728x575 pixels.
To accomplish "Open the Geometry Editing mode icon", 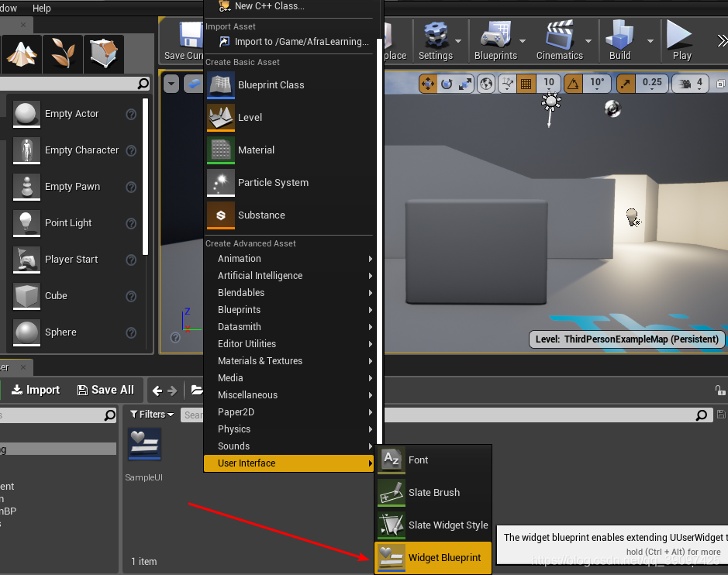I will [104, 53].
